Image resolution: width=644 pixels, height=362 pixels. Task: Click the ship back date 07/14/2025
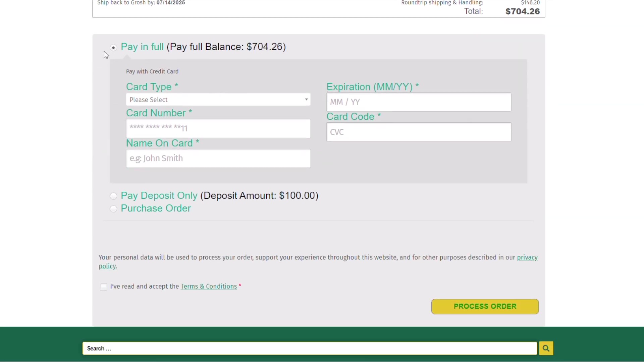[x=171, y=3]
